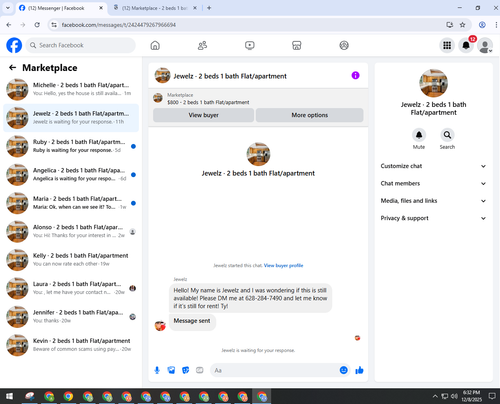
Task: Click the volume icon in system tray
Action: click(x=454, y=396)
